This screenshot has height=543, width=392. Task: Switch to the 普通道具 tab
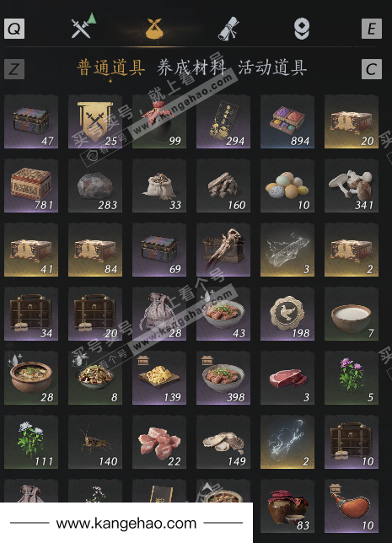[x=110, y=67]
